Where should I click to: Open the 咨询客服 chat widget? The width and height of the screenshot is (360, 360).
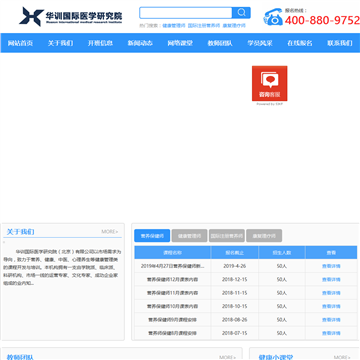tap(270, 84)
